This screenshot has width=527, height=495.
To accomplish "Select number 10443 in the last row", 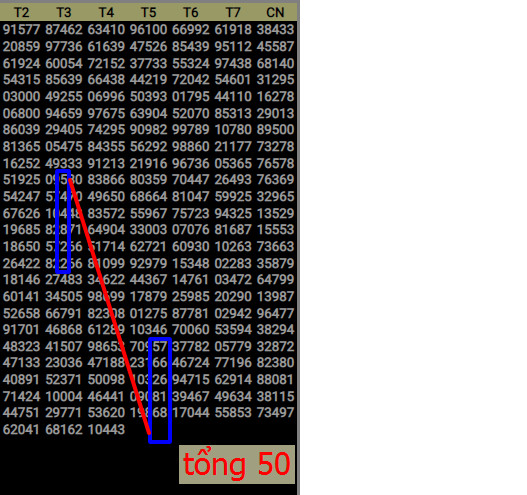I will (x=106, y=429).
